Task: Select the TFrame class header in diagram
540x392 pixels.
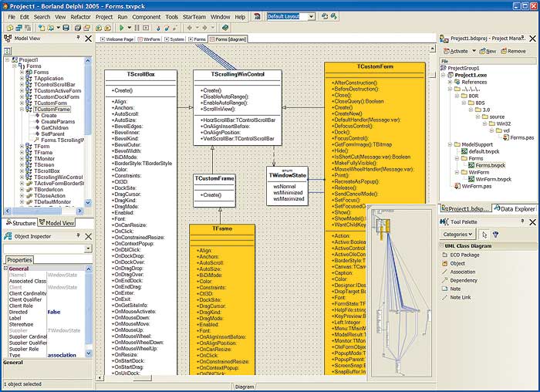Action: [222, 228]
